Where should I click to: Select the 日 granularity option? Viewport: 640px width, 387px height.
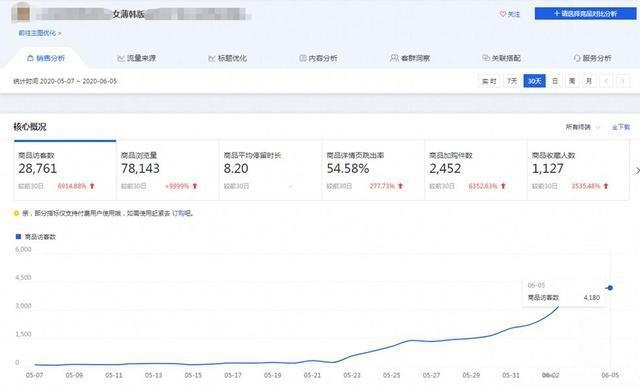point(555,81)
